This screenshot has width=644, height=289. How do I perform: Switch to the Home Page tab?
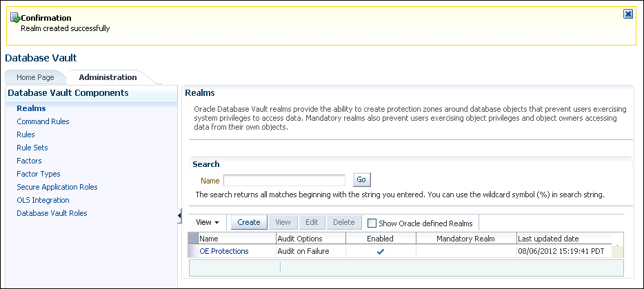(35, 77)
